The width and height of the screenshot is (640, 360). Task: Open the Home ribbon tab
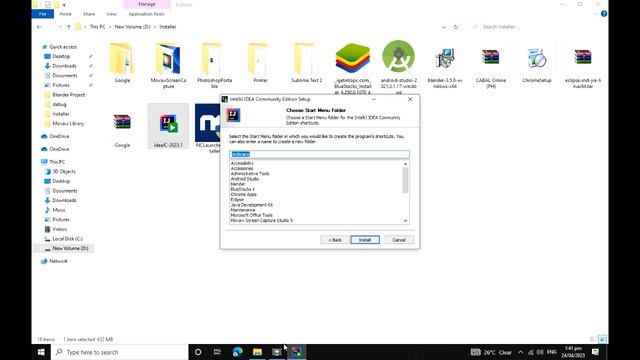tap(65, 14)
